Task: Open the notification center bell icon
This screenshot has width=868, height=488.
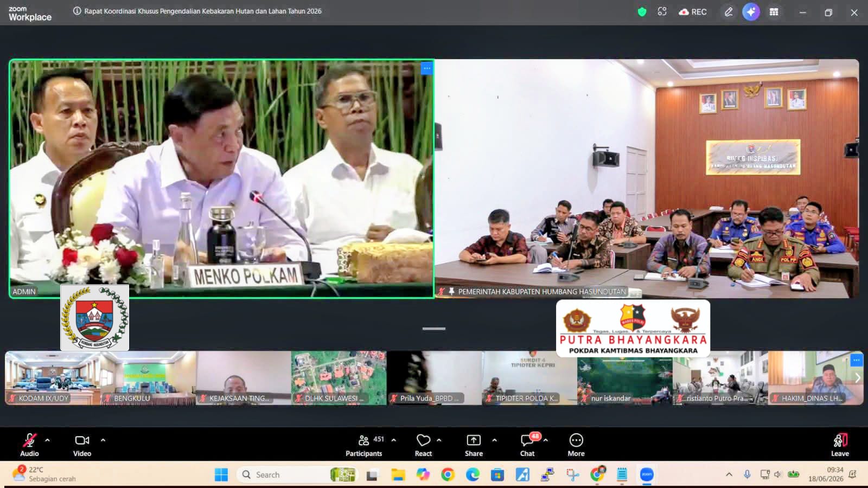Action: click(852, 474)
